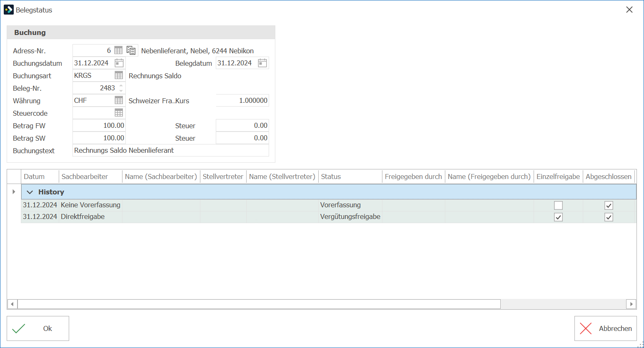Click the row indicator arrow beside History
644x348 pixels.
(x=14, y=191)
